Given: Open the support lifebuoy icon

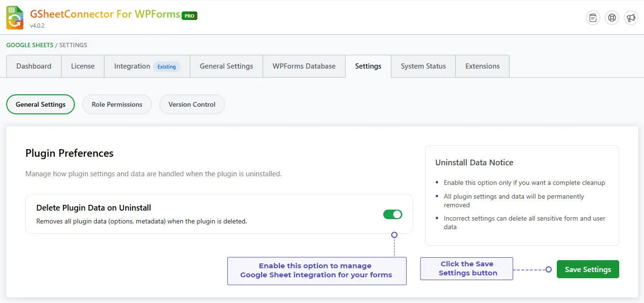Looking at the screenshot, I should click(612, 18).
